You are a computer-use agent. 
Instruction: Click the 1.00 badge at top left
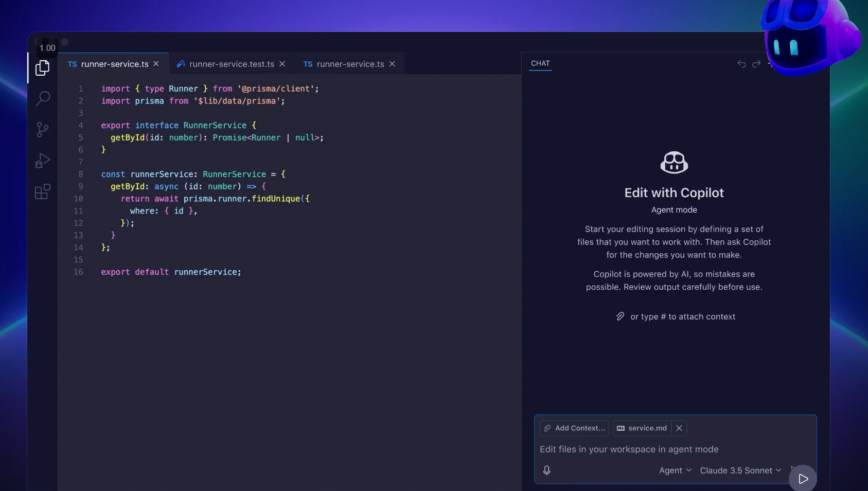click(x=47, y=48)
